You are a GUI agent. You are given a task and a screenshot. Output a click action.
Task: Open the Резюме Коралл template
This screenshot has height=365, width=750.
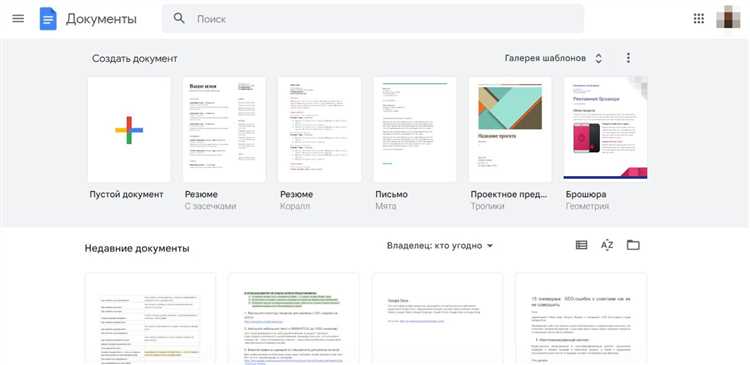coord(320,130)
